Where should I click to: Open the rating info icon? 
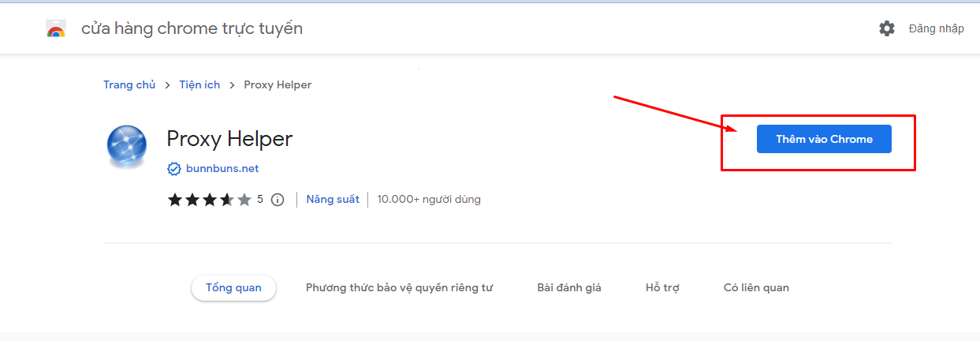[x=278, y=200]
